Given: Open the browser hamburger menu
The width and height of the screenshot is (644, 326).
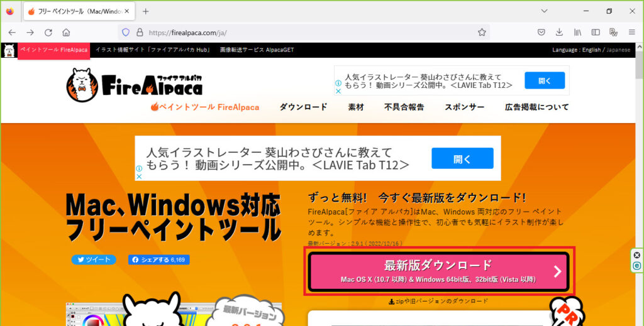Looking at the screenshot, I should tap(631, 33).
